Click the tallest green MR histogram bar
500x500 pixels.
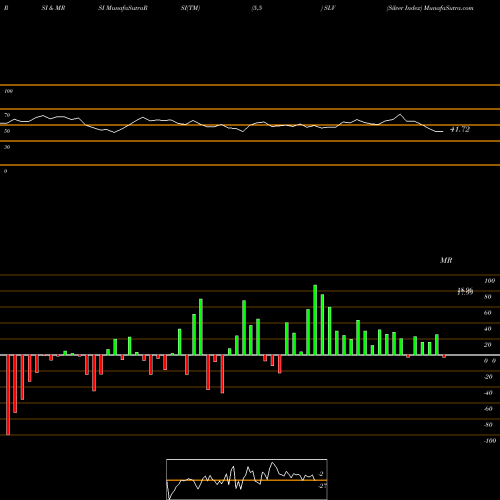[x=315, y=320]
